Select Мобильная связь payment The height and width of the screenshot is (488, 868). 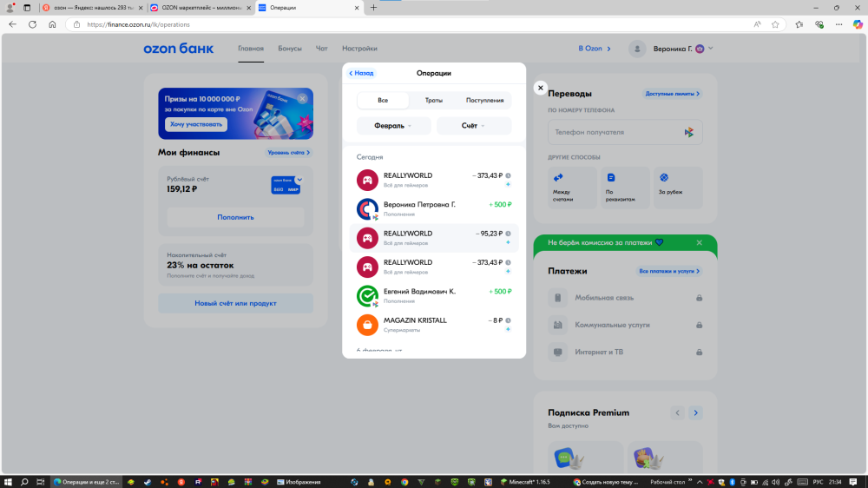625,298
